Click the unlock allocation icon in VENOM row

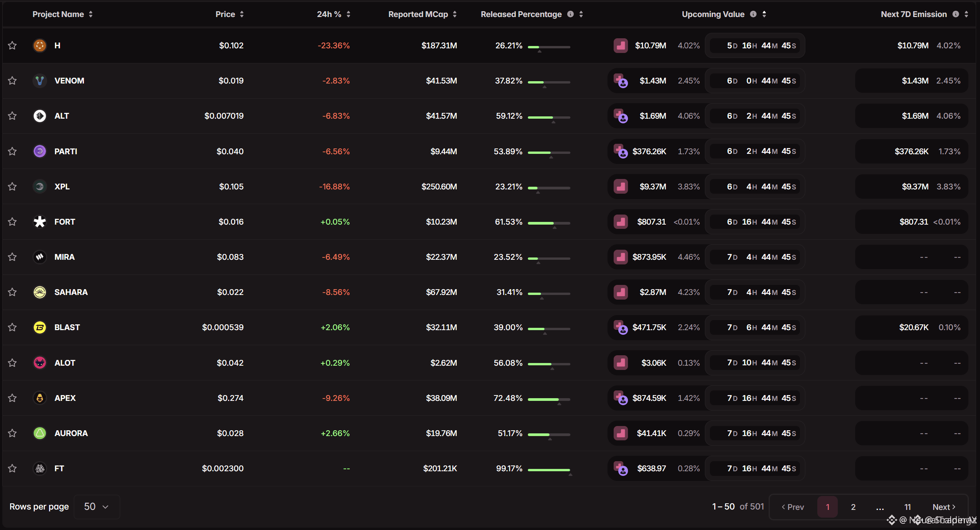pyautogui.click(x=621, y=81)
